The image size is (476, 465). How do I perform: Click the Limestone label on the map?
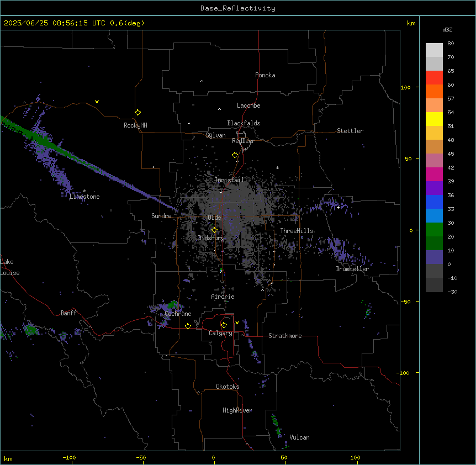tap(84, 197)
